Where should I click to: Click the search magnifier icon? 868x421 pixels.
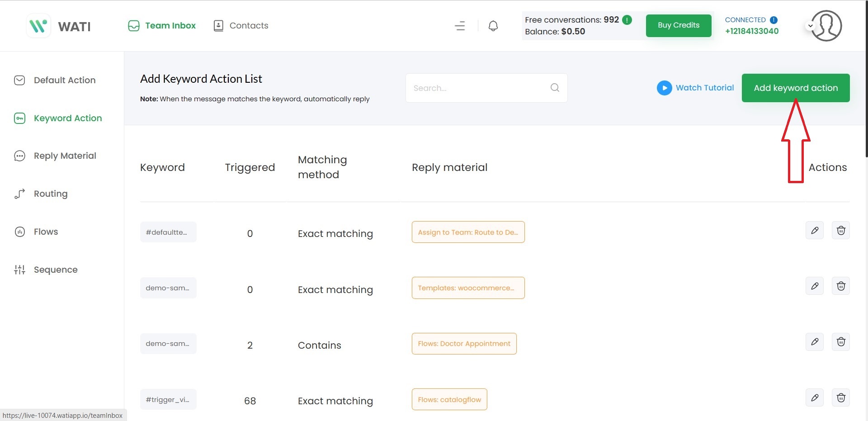(x=555, y=88)
